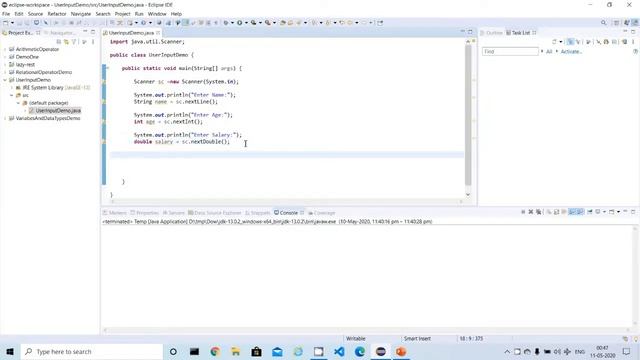The height and width of the screenshot is (360, 640).
Task: Select the Navigator tab
Action: [x=60, y=33]
